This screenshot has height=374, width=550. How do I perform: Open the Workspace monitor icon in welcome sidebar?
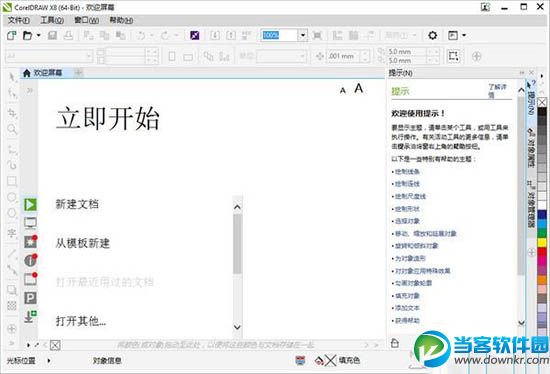[30, 223]
